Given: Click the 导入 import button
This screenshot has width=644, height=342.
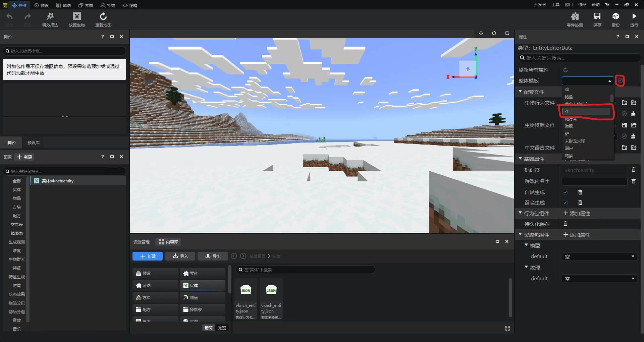Looking at the screenshot, I should click(x=180, y=256).
